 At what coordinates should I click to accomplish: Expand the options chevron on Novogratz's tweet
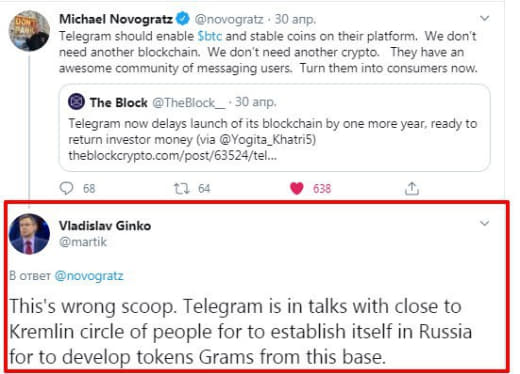pyautogui.click(x=484, y=18)
